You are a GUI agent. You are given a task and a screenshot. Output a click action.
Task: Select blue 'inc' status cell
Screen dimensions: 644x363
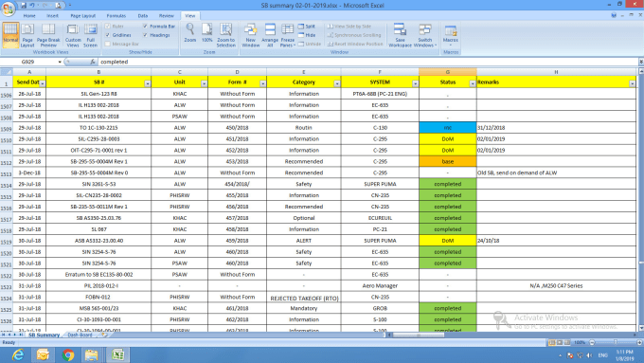[448, 128]
